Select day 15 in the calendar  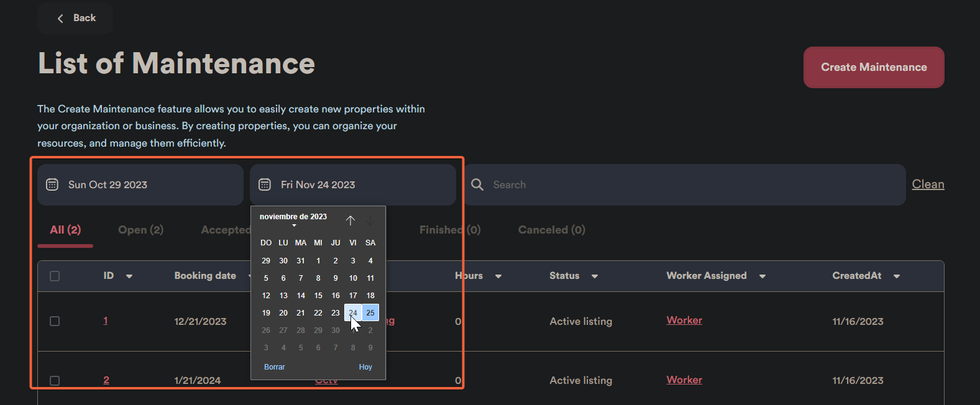[x=318, y=296]
